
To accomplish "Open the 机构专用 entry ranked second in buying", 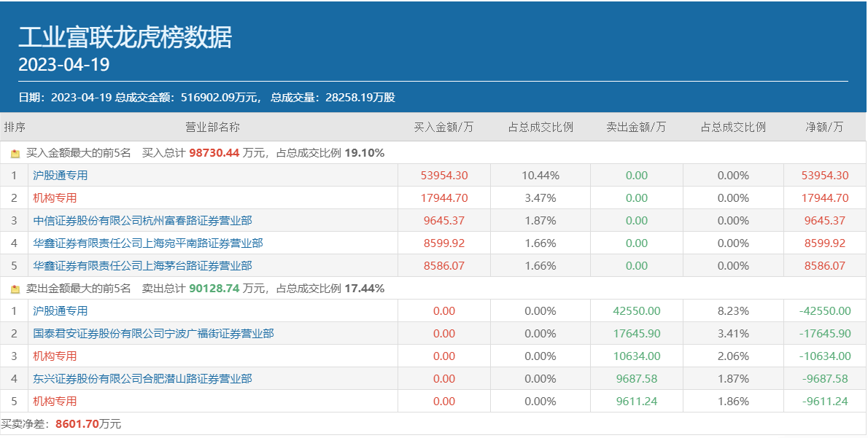I will tap(55, 198).
